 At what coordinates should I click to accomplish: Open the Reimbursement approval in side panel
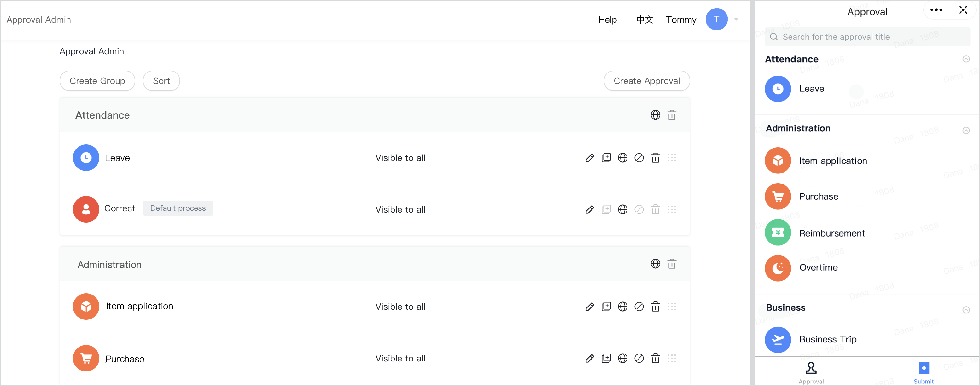831,233
